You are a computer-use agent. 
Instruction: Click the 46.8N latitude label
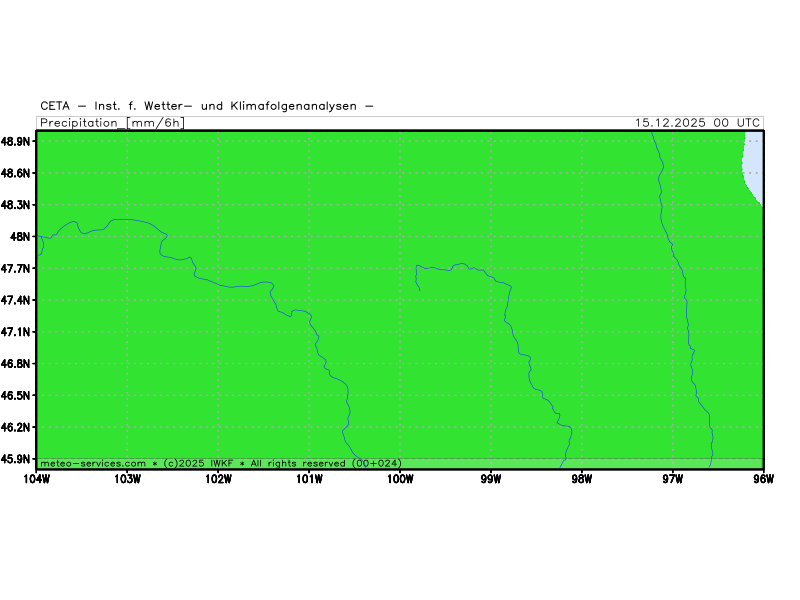[17, 364]
